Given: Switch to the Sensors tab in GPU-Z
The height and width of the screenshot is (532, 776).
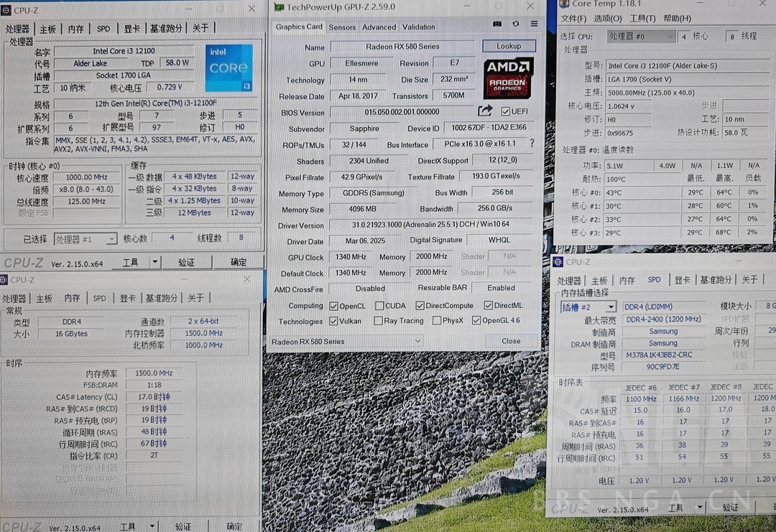Looking at the screenshot, I should pos(342,27).
